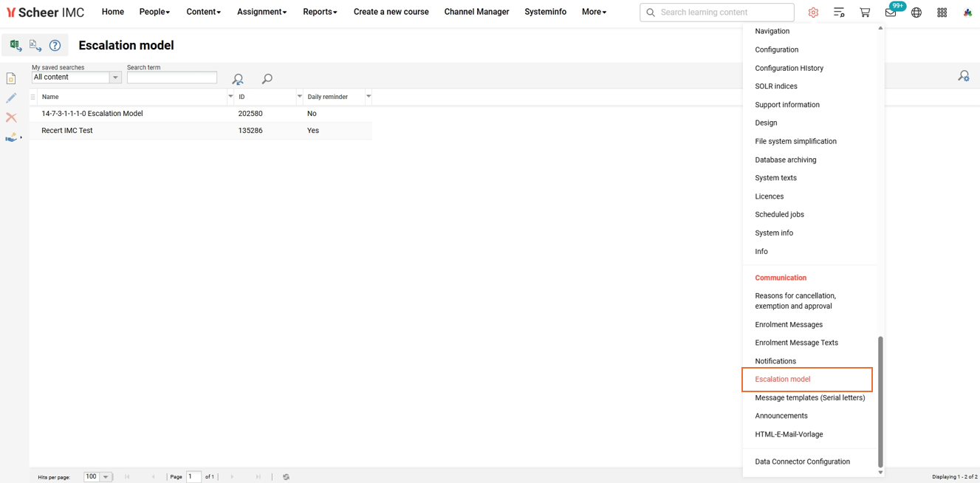
Task: Open Channel Manager
Action: tap(476, 12)
